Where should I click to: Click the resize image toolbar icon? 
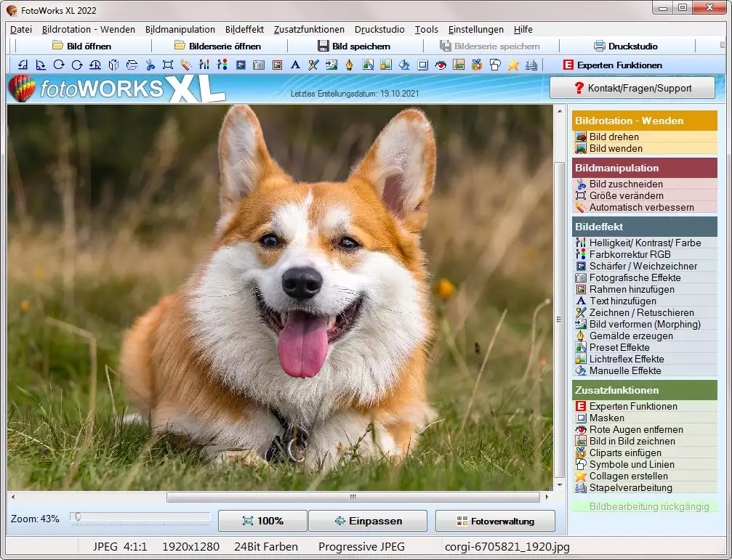point(168,65)
